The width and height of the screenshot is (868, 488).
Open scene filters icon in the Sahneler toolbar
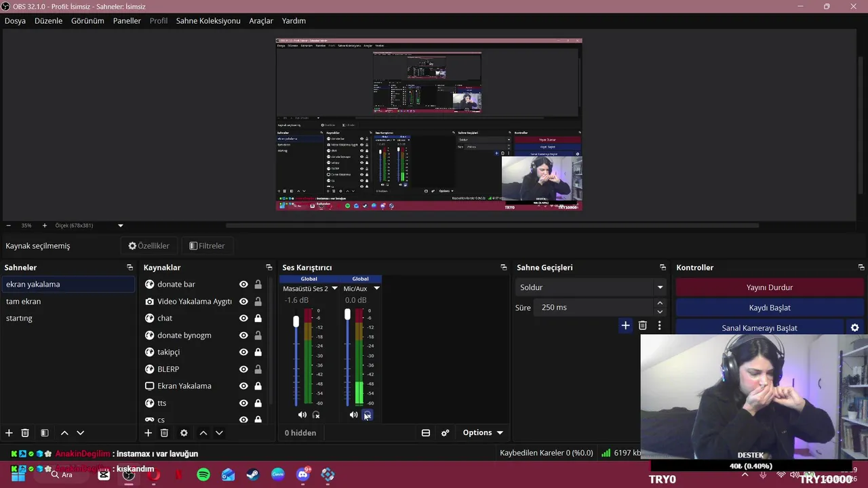(44, 432)
